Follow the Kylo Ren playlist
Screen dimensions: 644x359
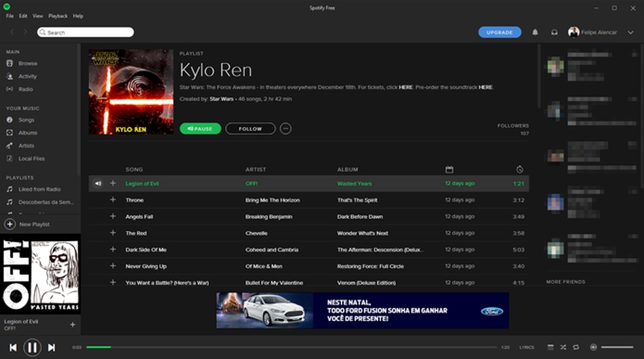point(250,128)
